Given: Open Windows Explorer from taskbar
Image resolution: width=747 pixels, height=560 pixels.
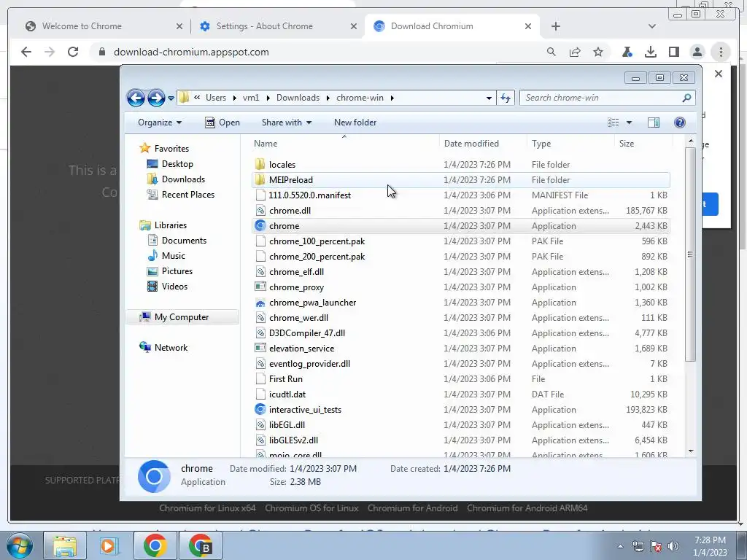Looking at the screenshot, I should 65,545.
